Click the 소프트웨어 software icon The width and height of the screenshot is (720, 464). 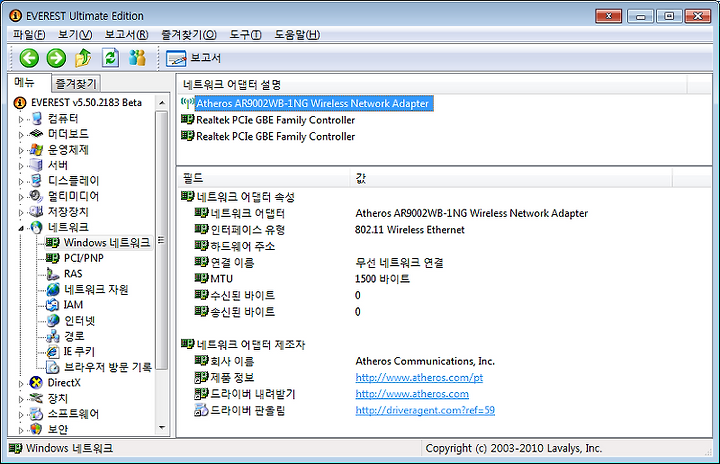(36, 414)
